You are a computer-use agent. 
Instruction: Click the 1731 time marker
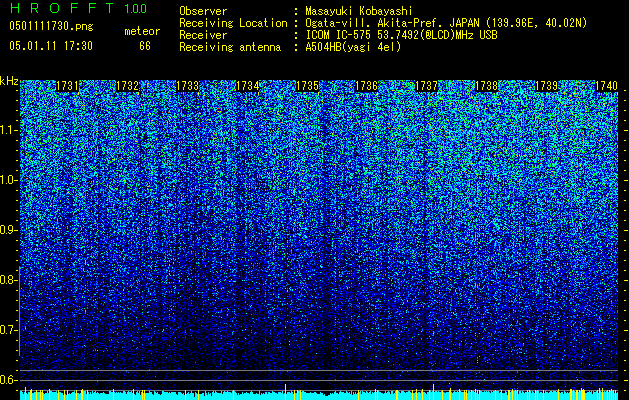coord(67,86)
